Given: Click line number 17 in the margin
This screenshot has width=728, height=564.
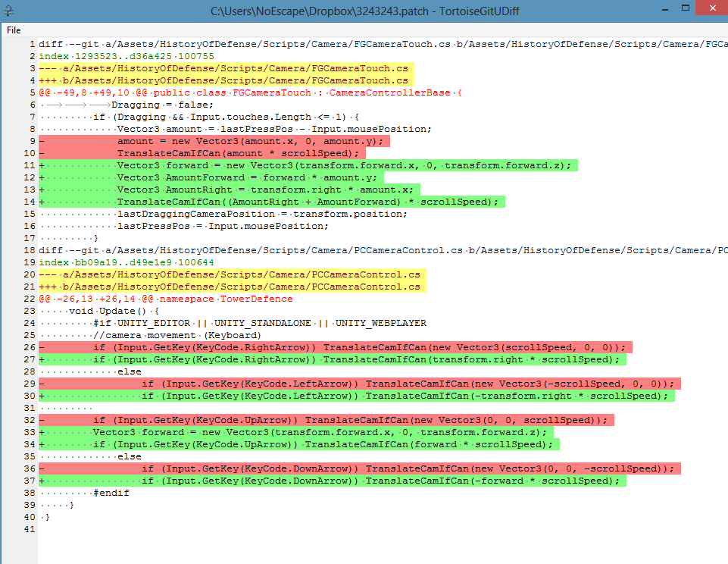Looking at the screenshot, I should pos(30,238).
